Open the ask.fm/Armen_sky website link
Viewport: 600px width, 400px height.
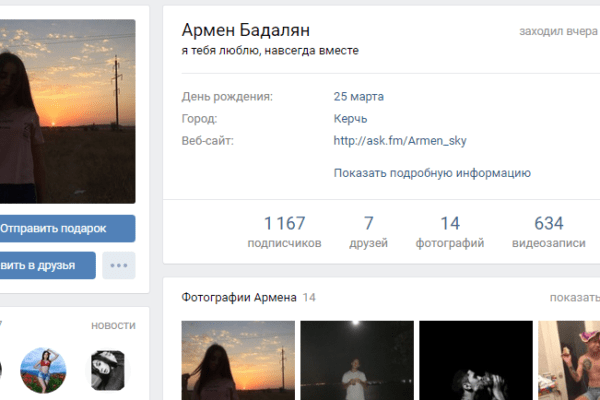[x=400, y=141]
